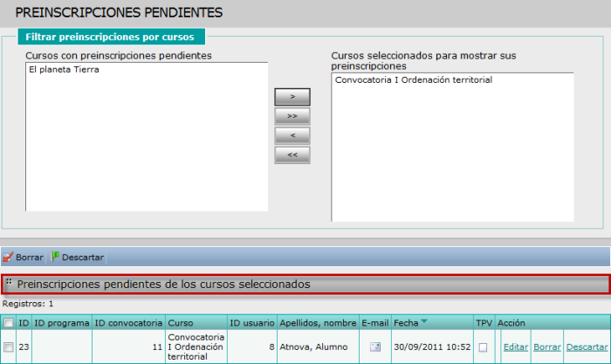Screen dimensions: 611x364
Task: Click the Fecha sort arrow in table header
Action: click(424, 321)
